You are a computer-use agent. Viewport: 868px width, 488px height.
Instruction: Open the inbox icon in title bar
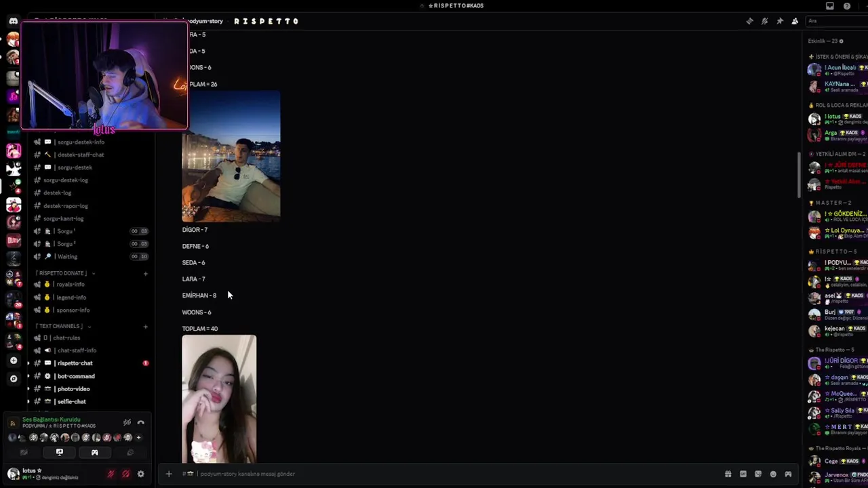tap(829, 6)
